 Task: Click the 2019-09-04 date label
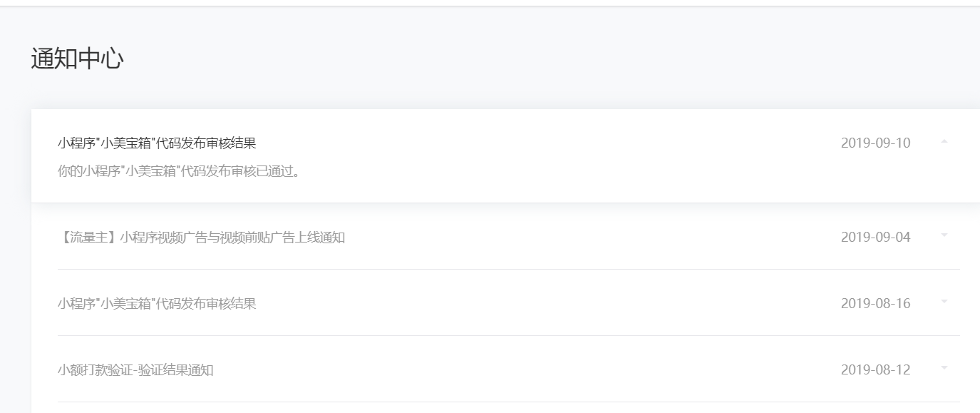coord(875,237)
